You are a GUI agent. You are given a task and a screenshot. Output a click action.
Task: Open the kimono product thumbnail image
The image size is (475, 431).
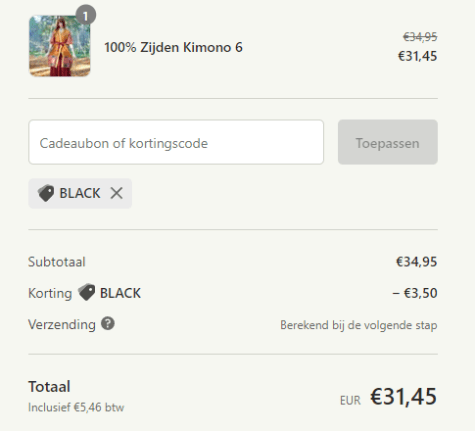pyautogui.click(x=60, y=46)
